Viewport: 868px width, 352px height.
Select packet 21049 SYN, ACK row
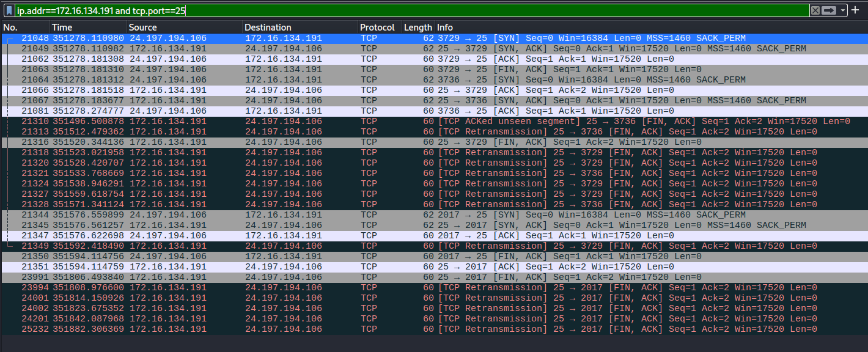(434, 48)
